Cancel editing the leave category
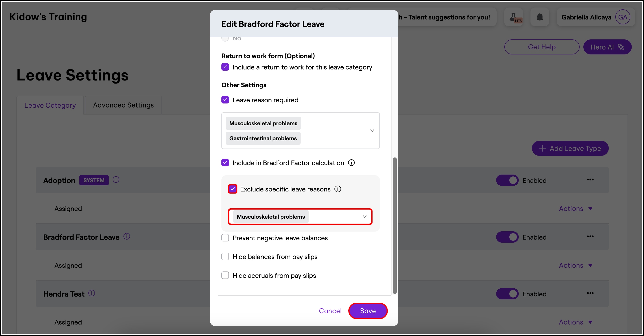 pyautogui.click(x=330, y=311)
